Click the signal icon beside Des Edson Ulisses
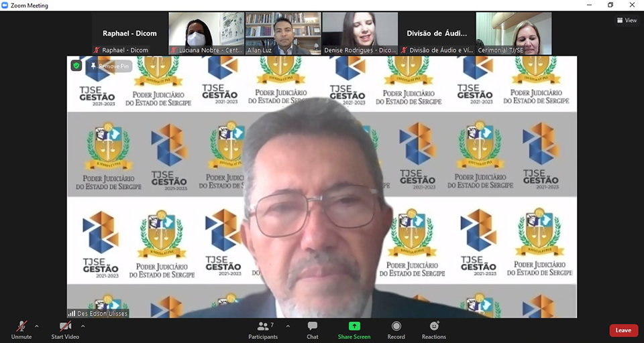Screen dimensions: 644x343 coord(72,314)
